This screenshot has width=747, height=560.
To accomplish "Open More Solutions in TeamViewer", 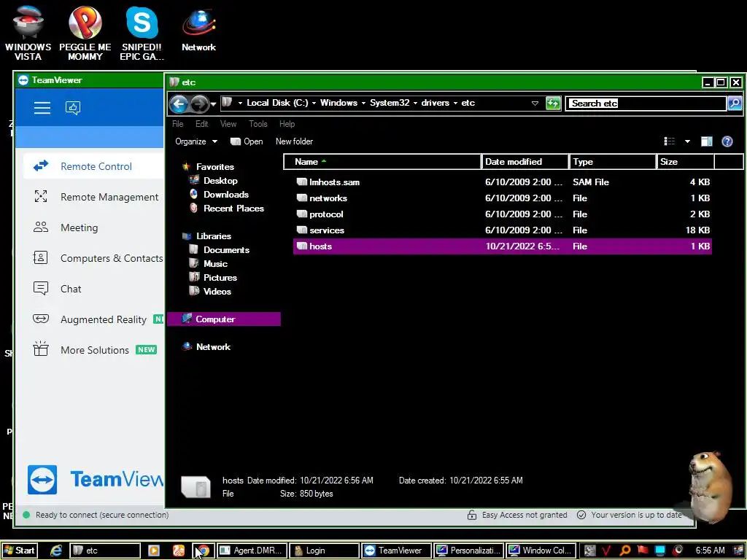I will point(93,350).
